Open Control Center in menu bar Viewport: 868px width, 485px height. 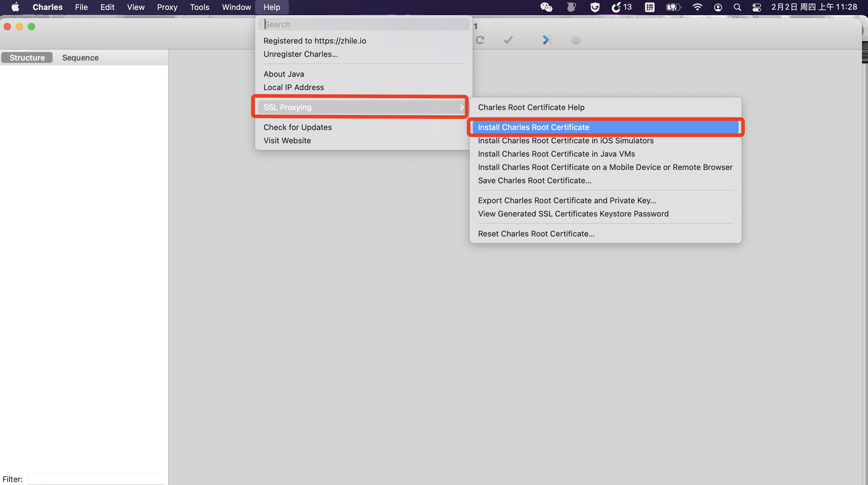[x=756, y=7]
